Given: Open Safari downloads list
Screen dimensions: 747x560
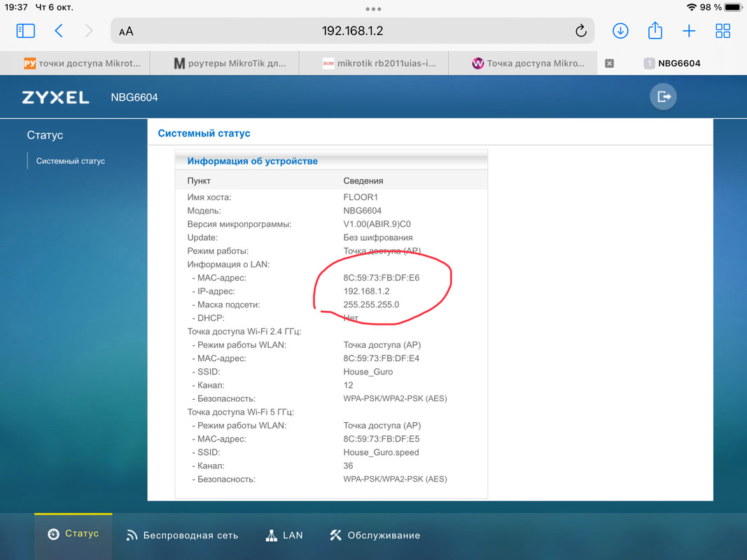Looking at the screenshot, I should [620, 31].
